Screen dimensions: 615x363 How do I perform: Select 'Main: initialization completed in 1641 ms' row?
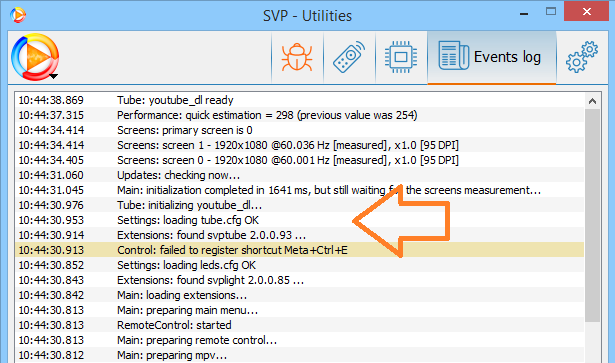click(x=300, y=190)
